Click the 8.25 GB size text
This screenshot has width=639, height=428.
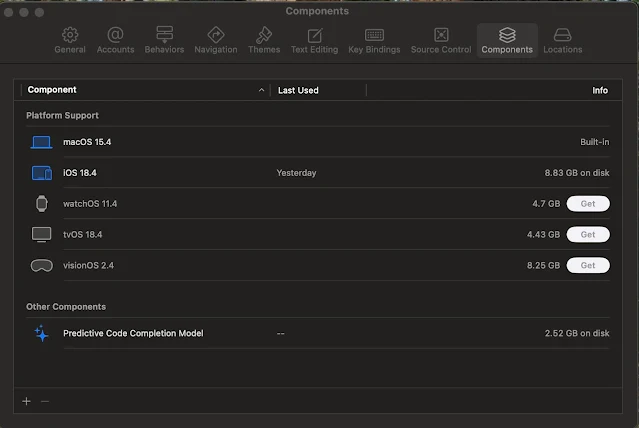tap(543, 266)
